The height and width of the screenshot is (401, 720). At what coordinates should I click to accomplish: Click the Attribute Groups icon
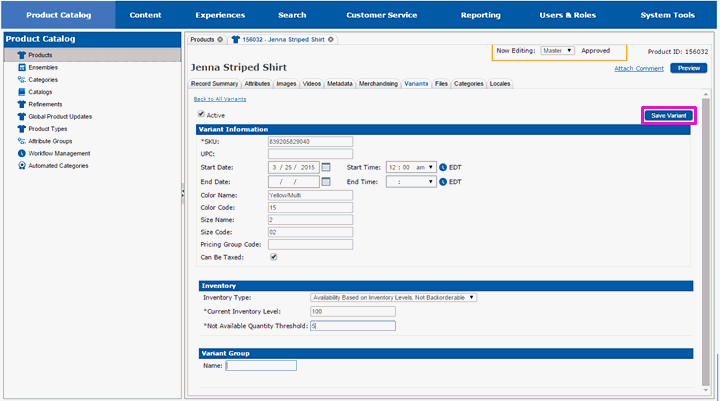(22, 141)
